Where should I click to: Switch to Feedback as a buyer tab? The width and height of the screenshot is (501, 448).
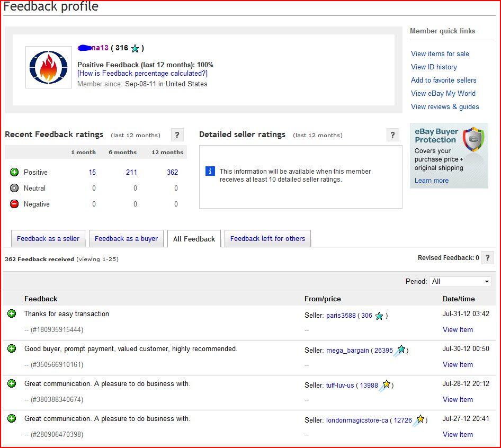(x=126, y=238)
